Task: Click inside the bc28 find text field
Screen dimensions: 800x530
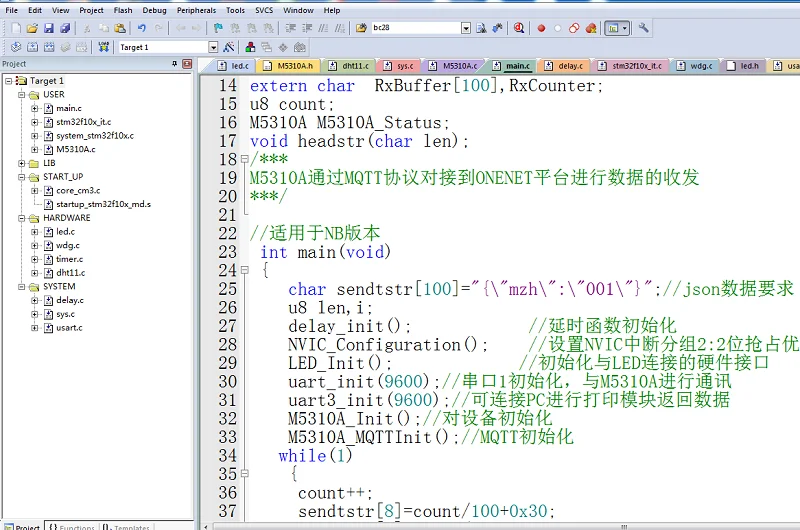Action: click(415, 28)
